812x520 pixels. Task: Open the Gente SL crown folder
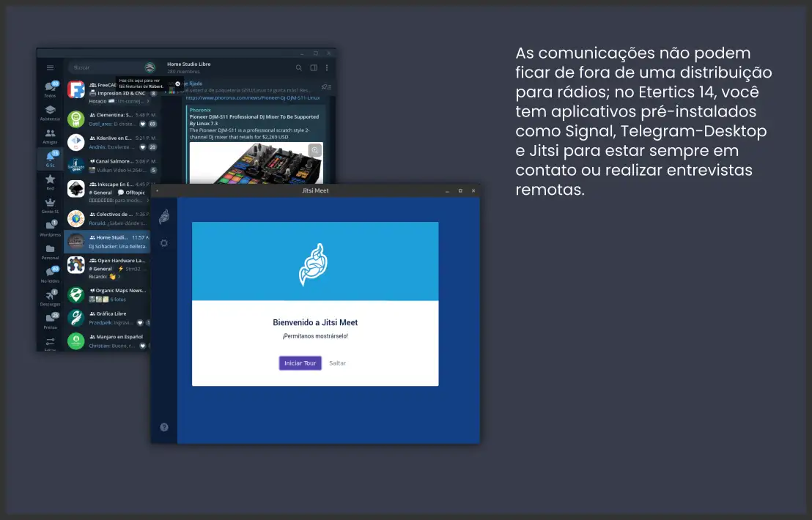(x=51, y=205)
